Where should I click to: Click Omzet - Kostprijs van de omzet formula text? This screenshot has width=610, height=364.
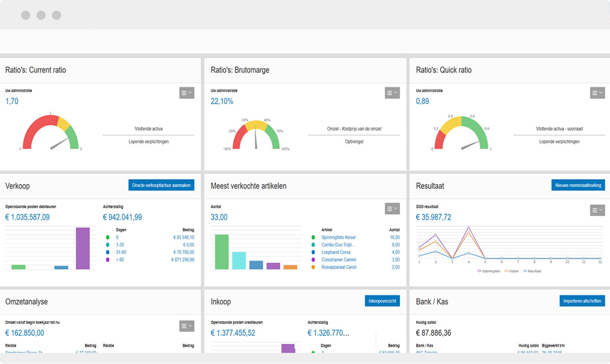pyautogui.click(x=354, y=129)
